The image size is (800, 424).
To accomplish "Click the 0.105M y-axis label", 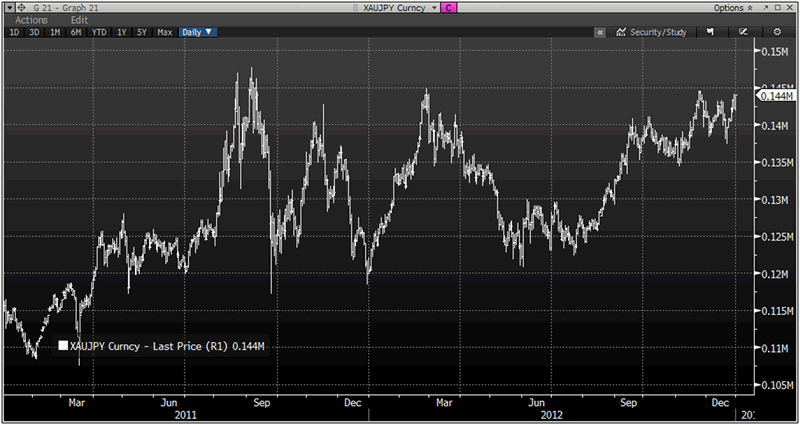I will coord(777,385).
